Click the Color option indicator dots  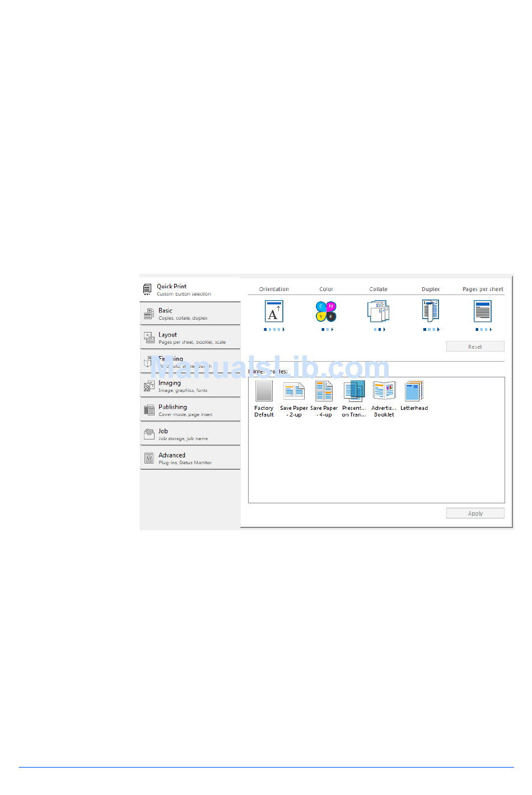pyautogui.click(x=327, y=330)
